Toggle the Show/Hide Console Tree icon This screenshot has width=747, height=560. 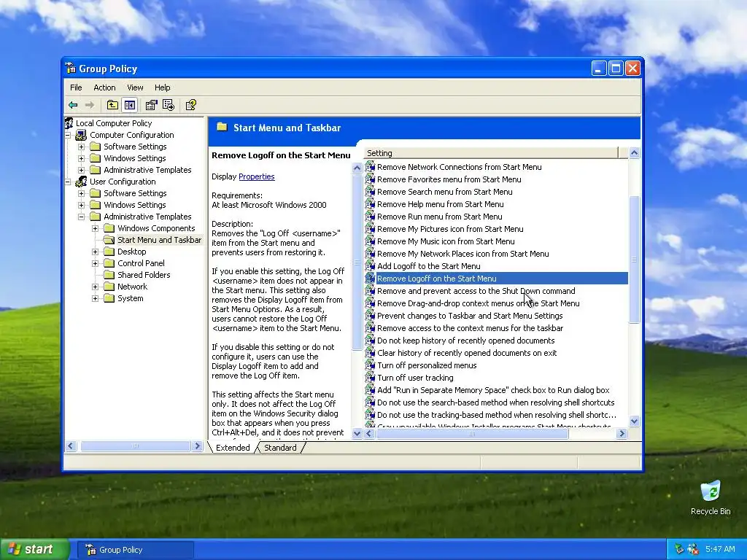pyautogui.click(x=130, y=105)
